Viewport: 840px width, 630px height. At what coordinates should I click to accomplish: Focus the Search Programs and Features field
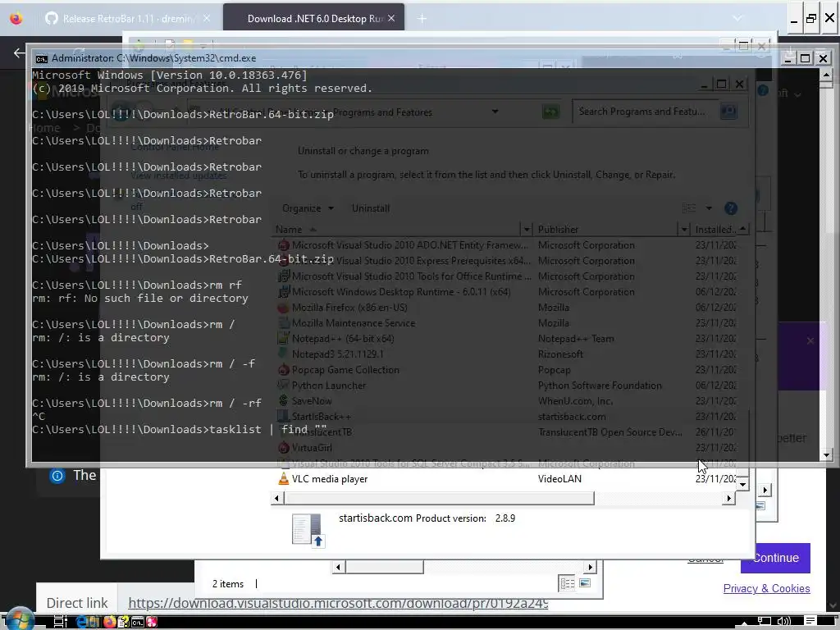(x=646, y=112)
